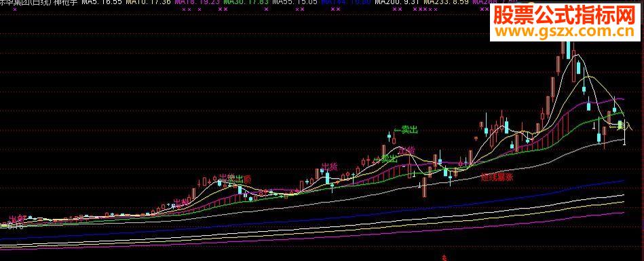
Task: Select the magenta MA18 19.23 value
Action: pos(198,3)
